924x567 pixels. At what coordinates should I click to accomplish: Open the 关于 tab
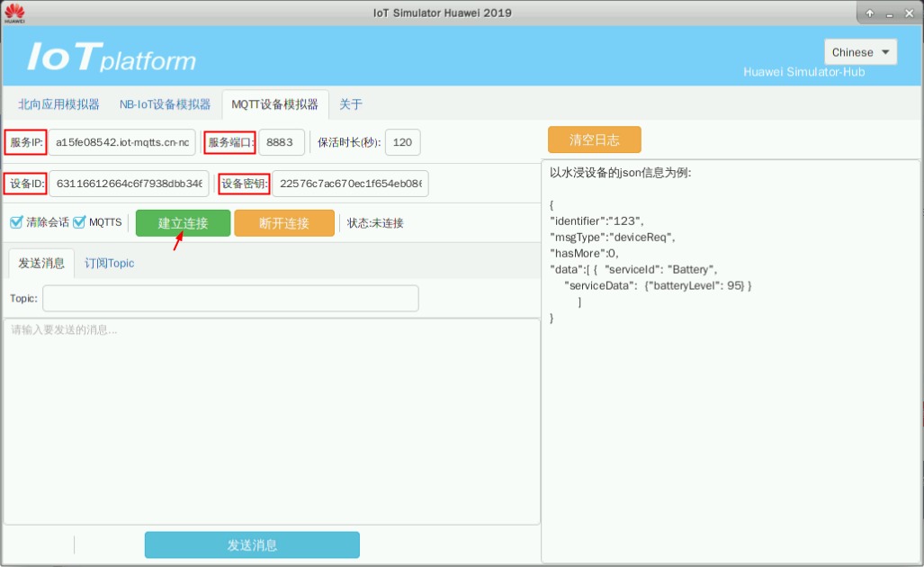point(351,104)
